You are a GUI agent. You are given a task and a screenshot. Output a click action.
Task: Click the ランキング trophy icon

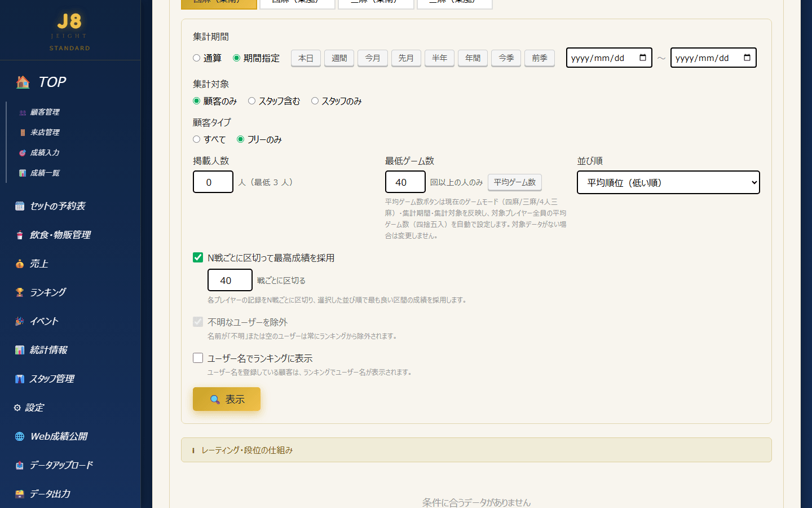[x=20, y=292]
